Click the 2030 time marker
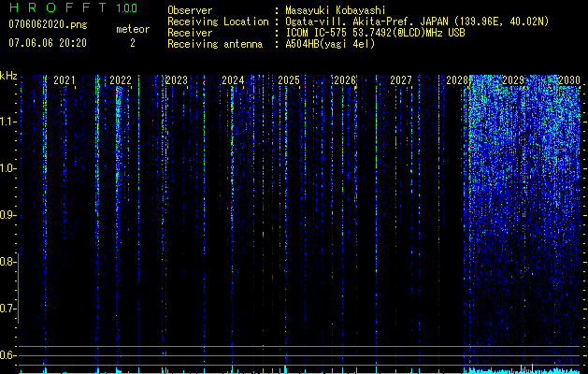 click(569, 80)
